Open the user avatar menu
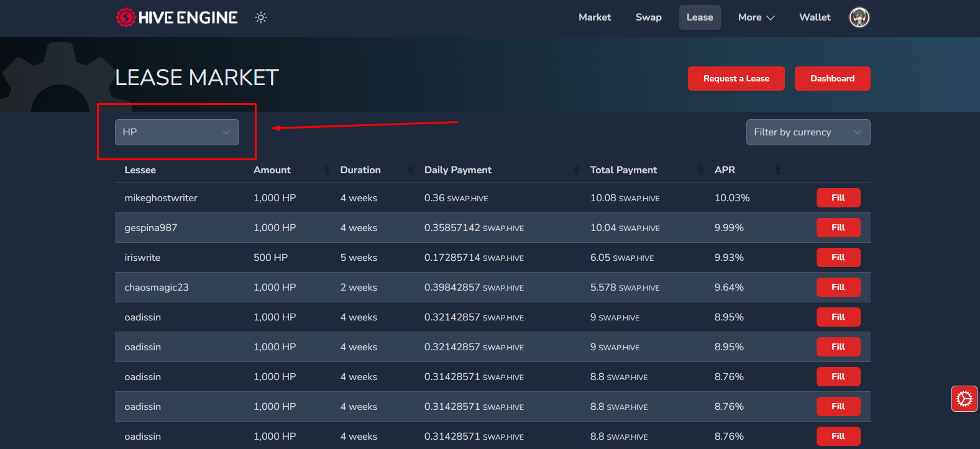980x449 pixels. [x=859, y=17]
